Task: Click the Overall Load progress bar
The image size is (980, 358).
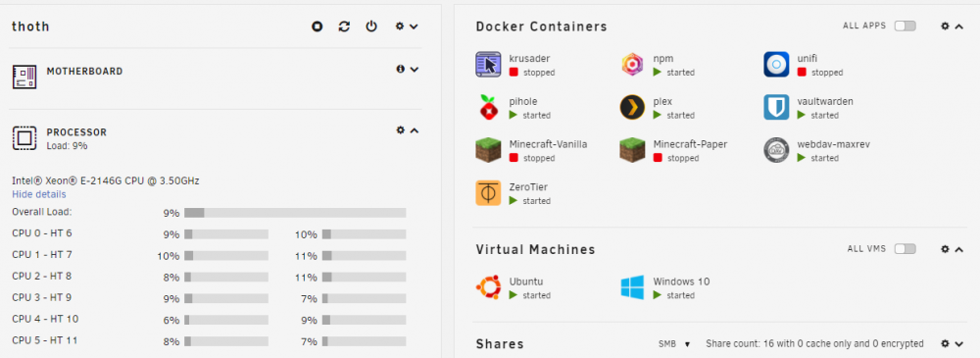Action: [x=295, y=213]
